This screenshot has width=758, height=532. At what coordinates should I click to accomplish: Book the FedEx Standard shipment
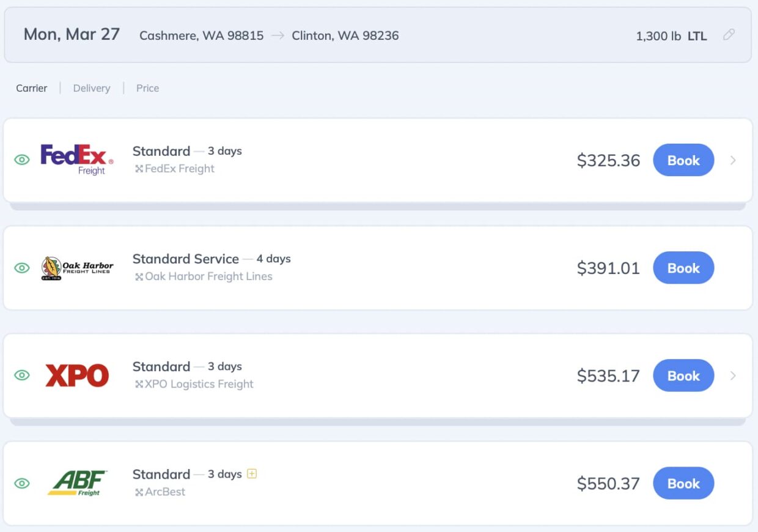[683, 160]
